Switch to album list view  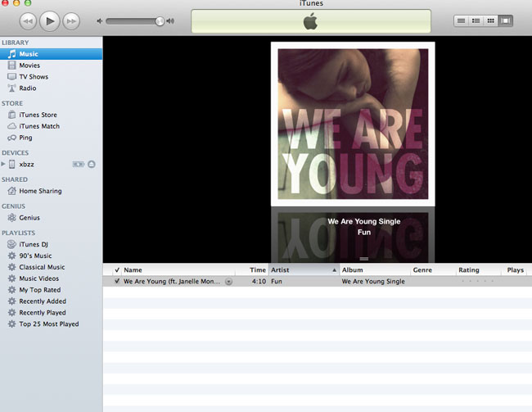point(476,20)
